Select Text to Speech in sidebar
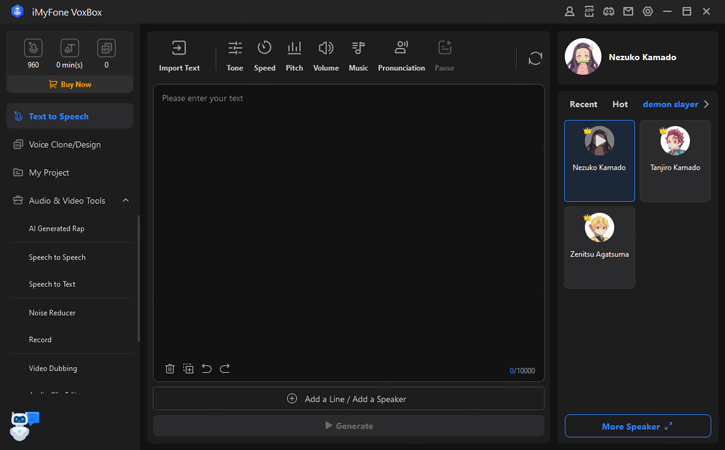This screenshot has height=450, width=725. [70, 116]
